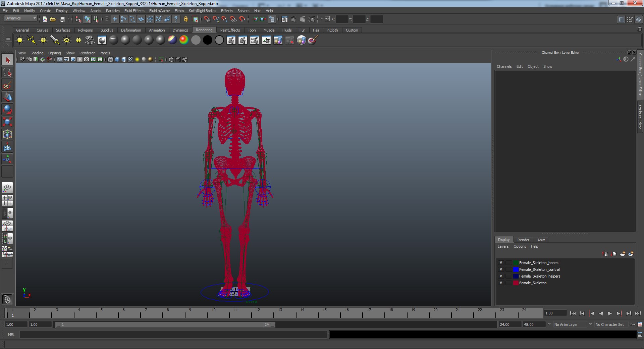Viewport: 644px width, 349px height.
Task: Toggle display type box of Female_Skeleton_bones
Action: tap(509, 263)
